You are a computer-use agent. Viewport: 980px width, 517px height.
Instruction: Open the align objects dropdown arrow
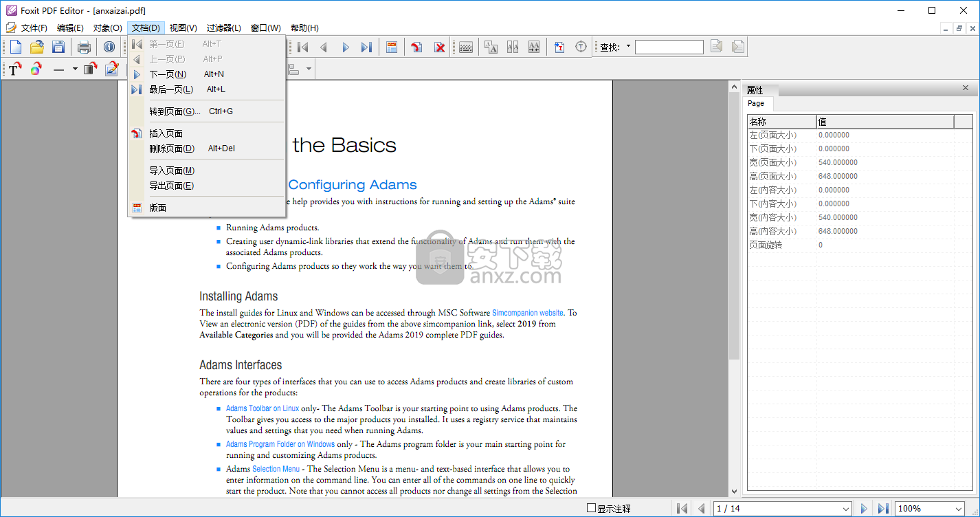[x=309, y=69]
